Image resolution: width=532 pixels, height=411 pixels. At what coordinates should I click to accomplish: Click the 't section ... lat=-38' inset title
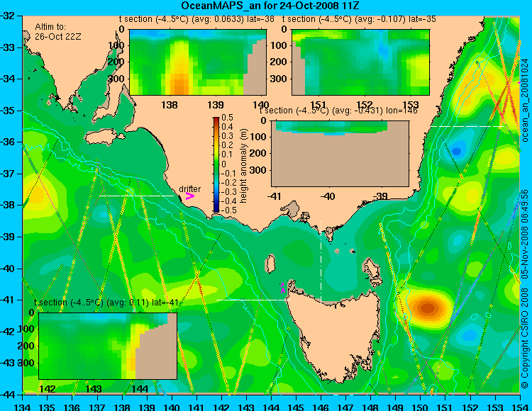(x=196, y=19)
